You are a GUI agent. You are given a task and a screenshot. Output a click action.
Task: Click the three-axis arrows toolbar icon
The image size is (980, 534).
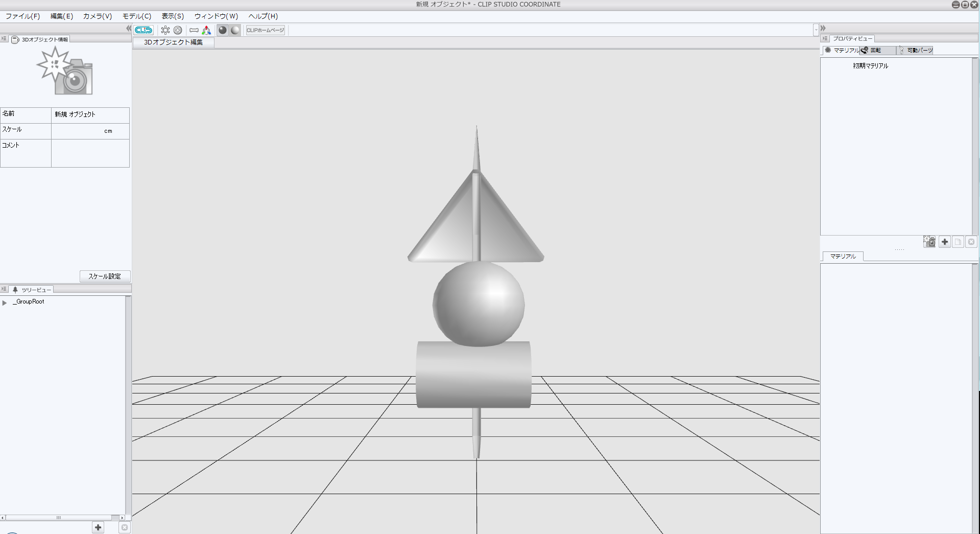coord(206,30)
